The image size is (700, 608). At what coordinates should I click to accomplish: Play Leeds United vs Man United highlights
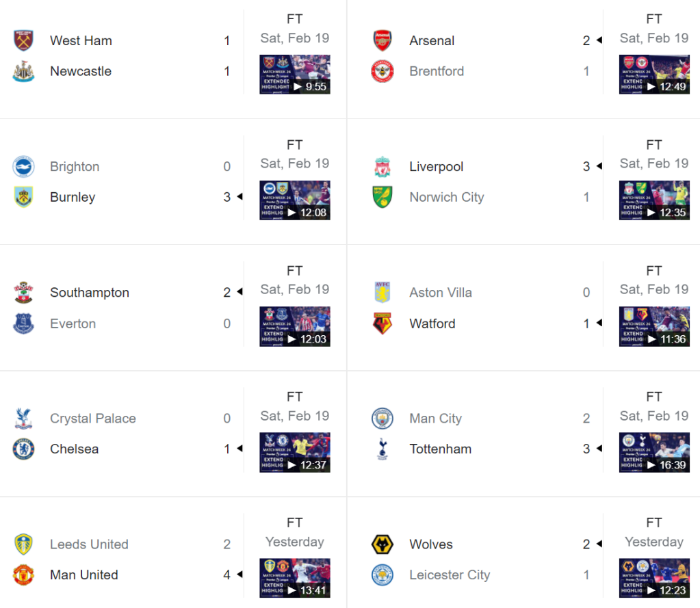[295, 578]
